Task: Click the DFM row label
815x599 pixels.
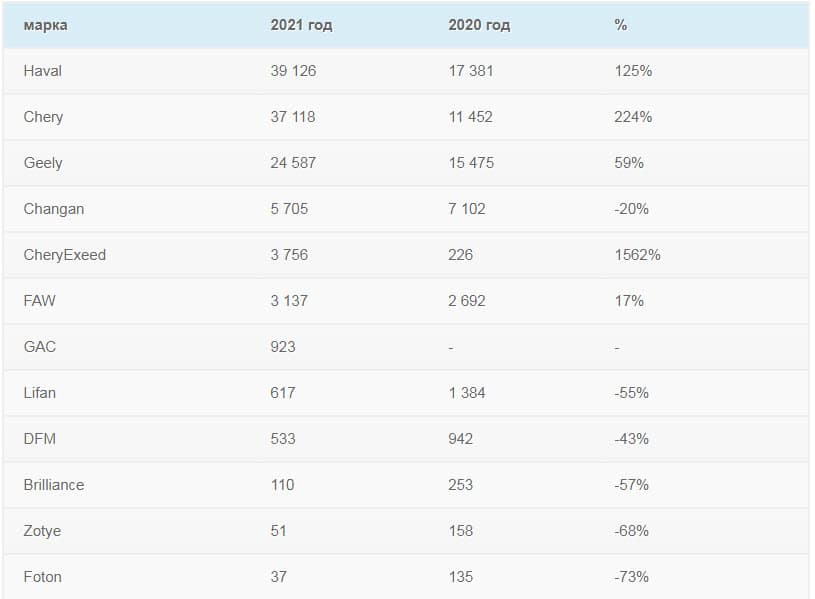Action: tap(40, 439)
